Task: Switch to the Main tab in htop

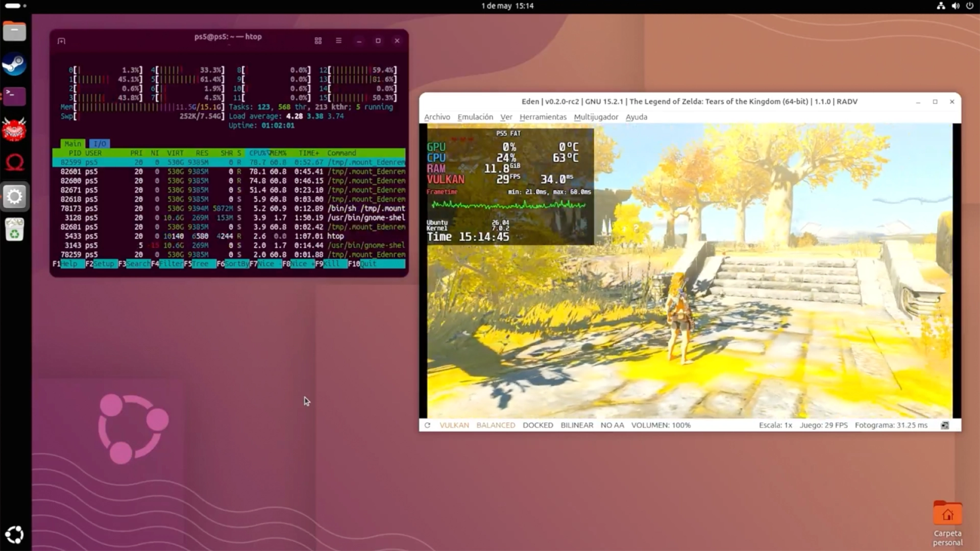Action: pyautogui.click(x=73, y=144)
